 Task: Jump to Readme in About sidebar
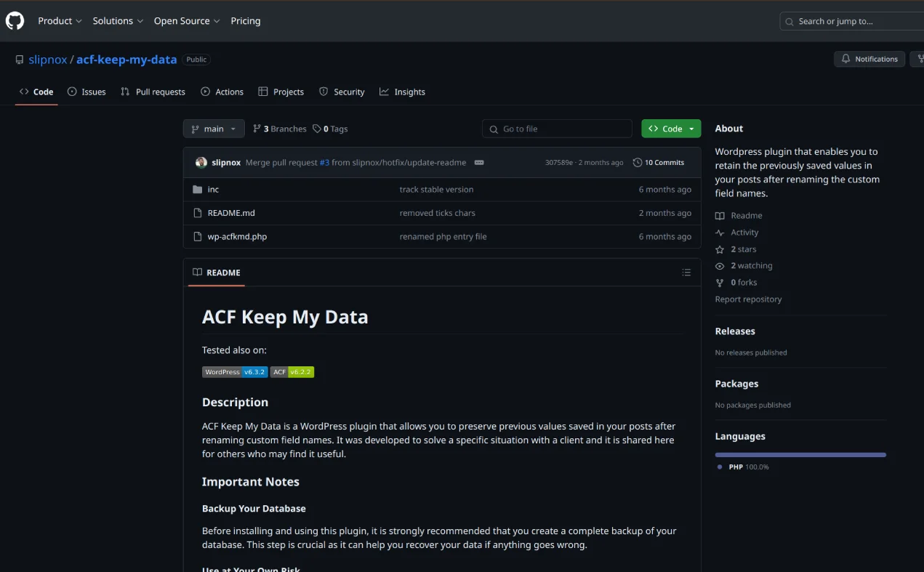tap(739, 215)
